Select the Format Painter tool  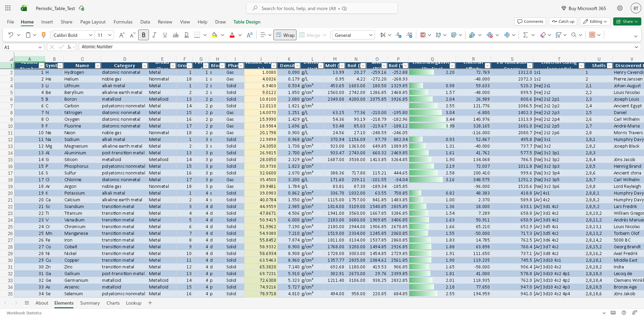tap(43, 35)
